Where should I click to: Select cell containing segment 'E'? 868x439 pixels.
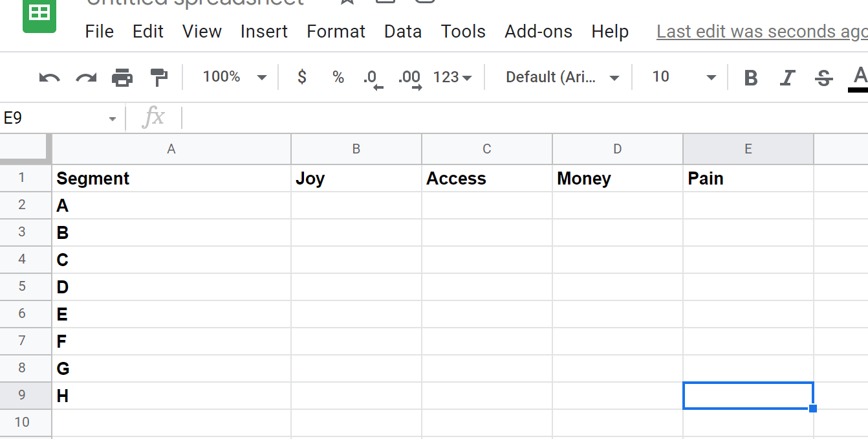pos(171,315)
